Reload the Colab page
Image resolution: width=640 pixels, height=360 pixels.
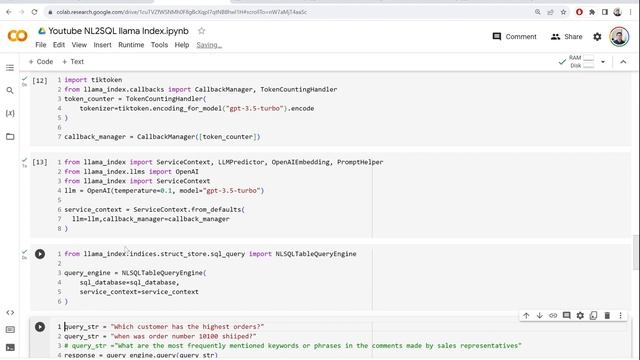pyautogui.click(x=34, y=12)
